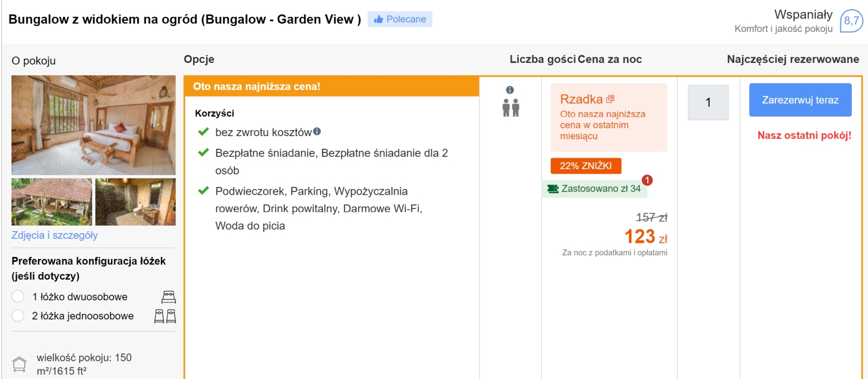The width and height of the screenshot is (868, 379).
Task: Open 'Zdjęcia i szczegóły' link
Action: pos(55,235)
